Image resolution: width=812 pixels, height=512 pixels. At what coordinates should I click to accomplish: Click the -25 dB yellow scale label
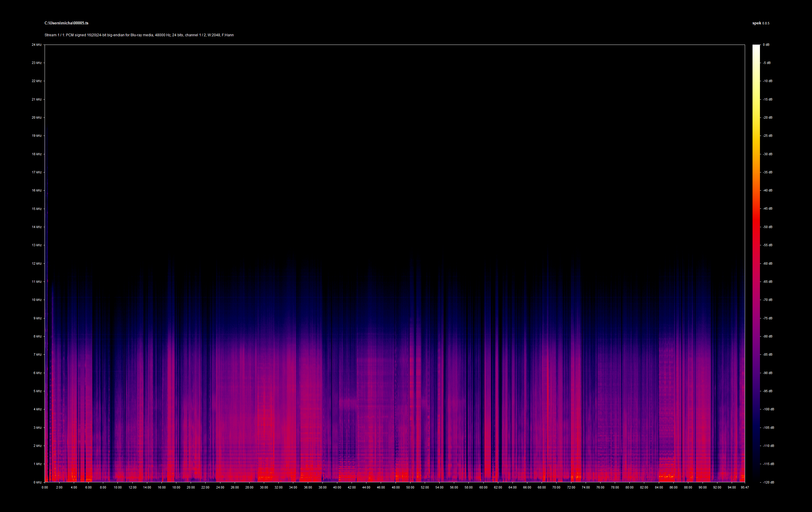[767, 136]
